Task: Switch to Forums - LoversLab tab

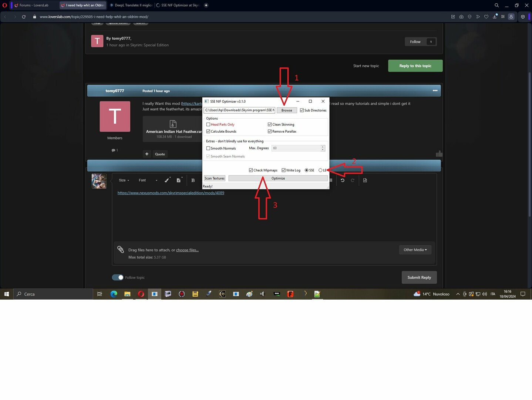Action: click(x=34, y=5)
